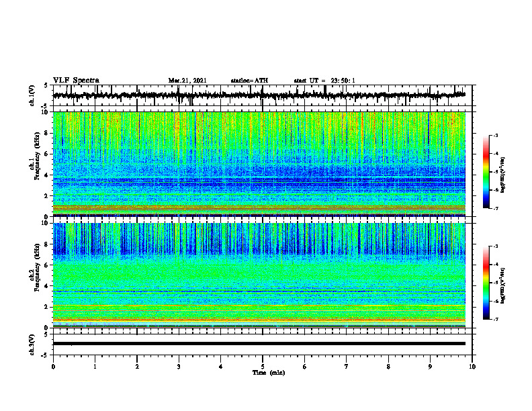Click the "station=ATH" label
This screenshot has width=532, height=411.
[249, 81]
